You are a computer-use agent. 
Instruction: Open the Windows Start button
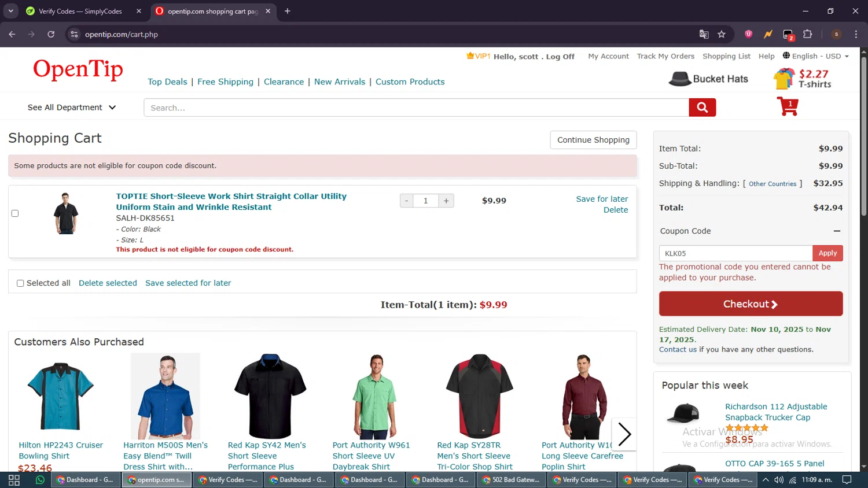click(14, 480)
